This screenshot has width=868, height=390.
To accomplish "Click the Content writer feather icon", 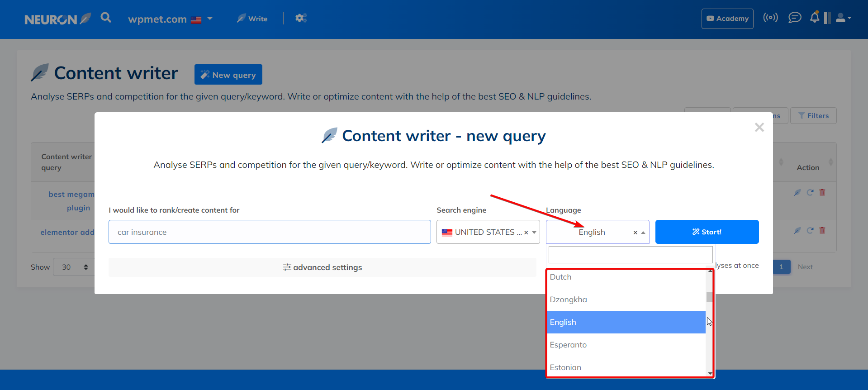I will click(40, 73).
